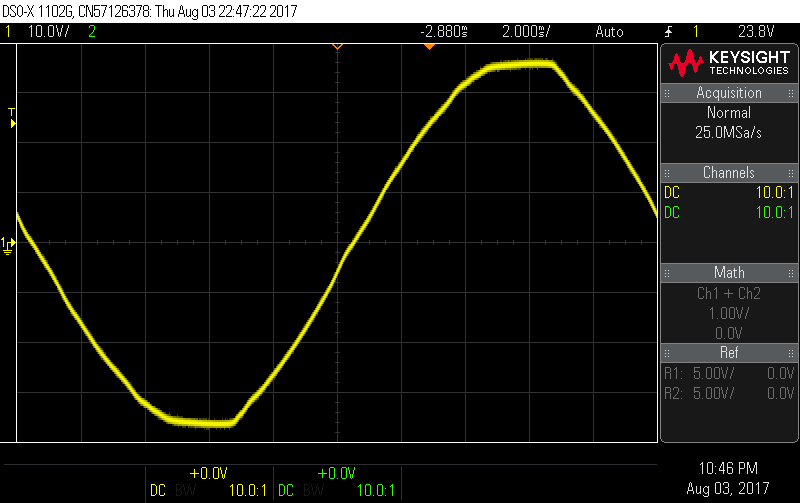Image resolution: width=800 pixels, height=503 pixels.
Task: Select the trigger level T marker
Action: (x=11, y=118)
